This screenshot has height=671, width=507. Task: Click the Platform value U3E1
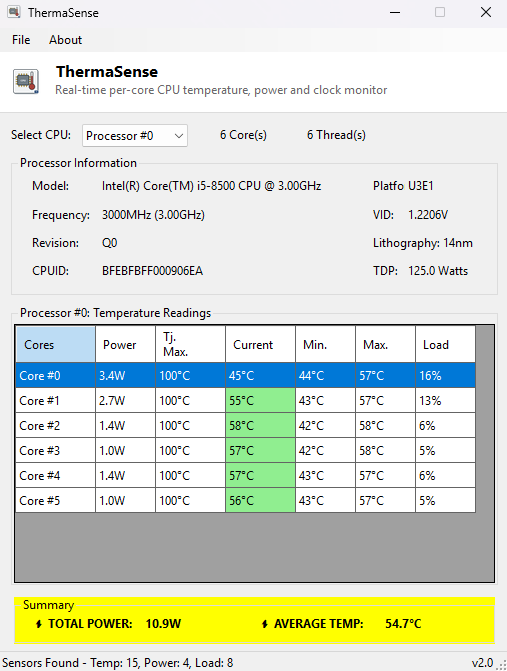click(421, 186)
